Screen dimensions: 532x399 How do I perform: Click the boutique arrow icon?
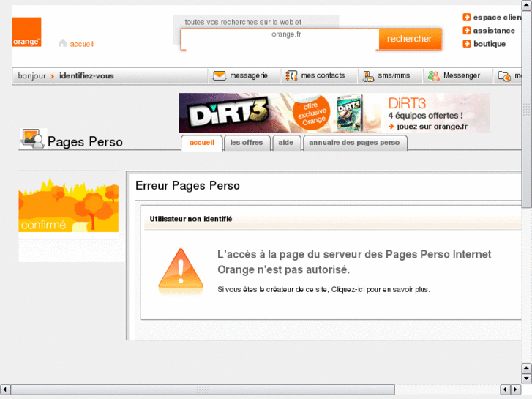467,44
